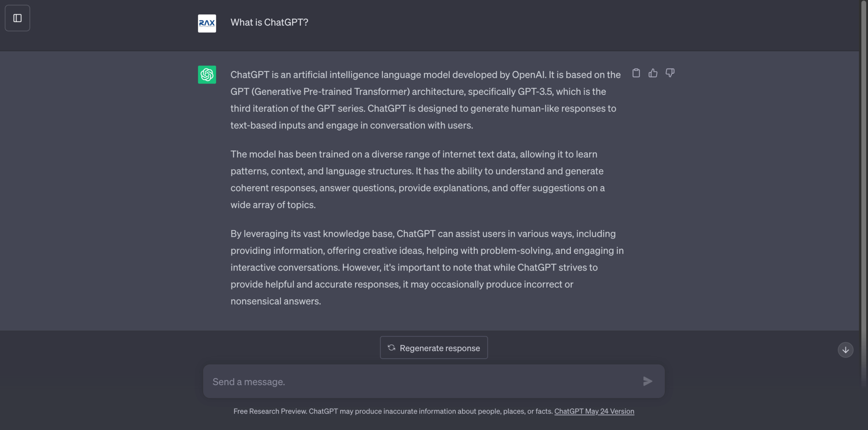
Task: Open the ChatGPT May 24 Version link
Action: click(594, 411)
